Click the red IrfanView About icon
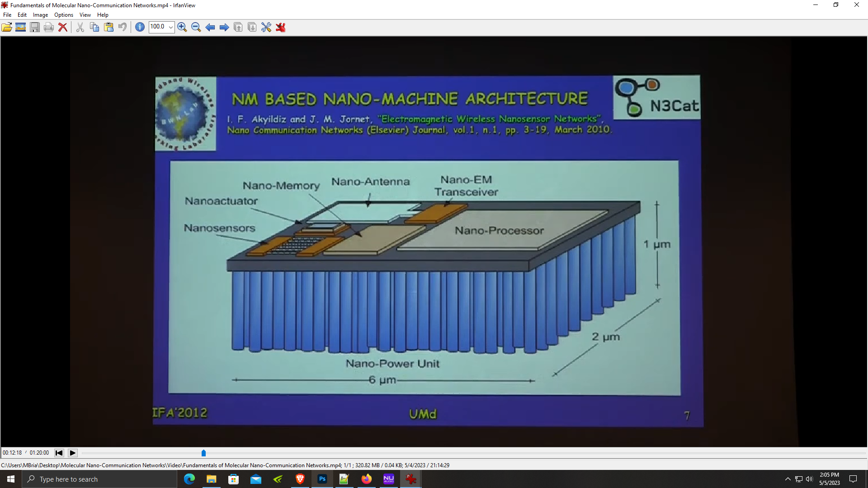 281,27
